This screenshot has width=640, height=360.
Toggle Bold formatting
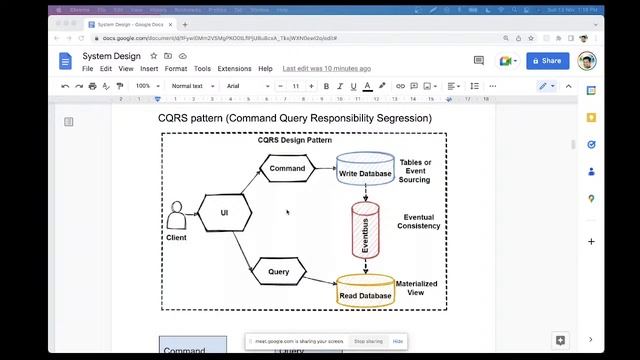[326, 86]
